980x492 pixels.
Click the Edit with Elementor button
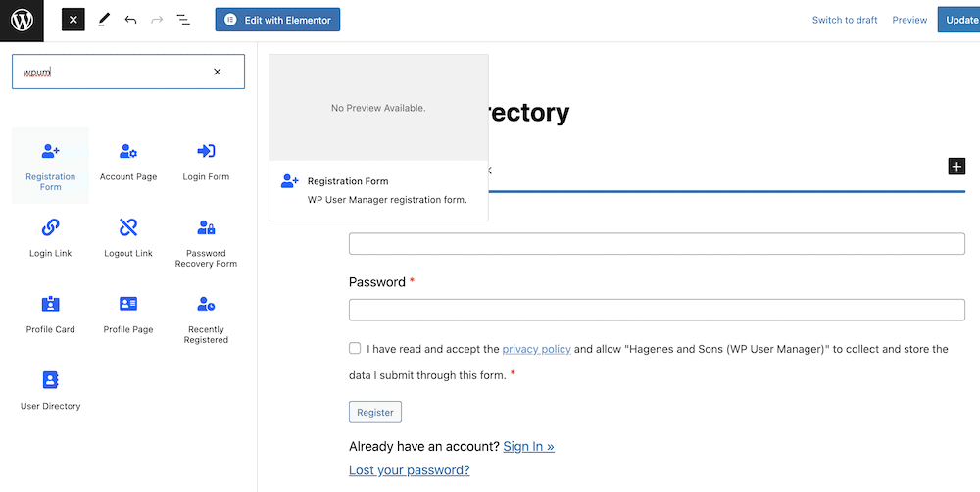tap(277, 20)
